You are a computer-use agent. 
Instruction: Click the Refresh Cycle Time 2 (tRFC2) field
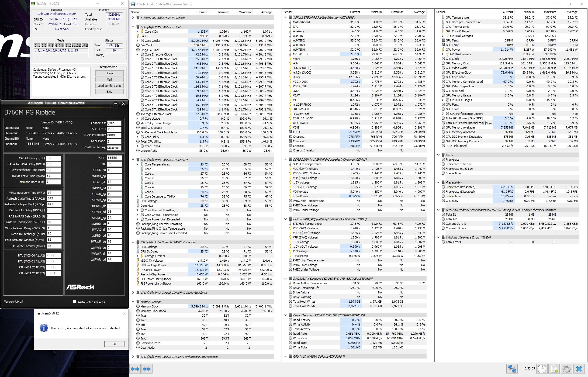click(54, 198)
